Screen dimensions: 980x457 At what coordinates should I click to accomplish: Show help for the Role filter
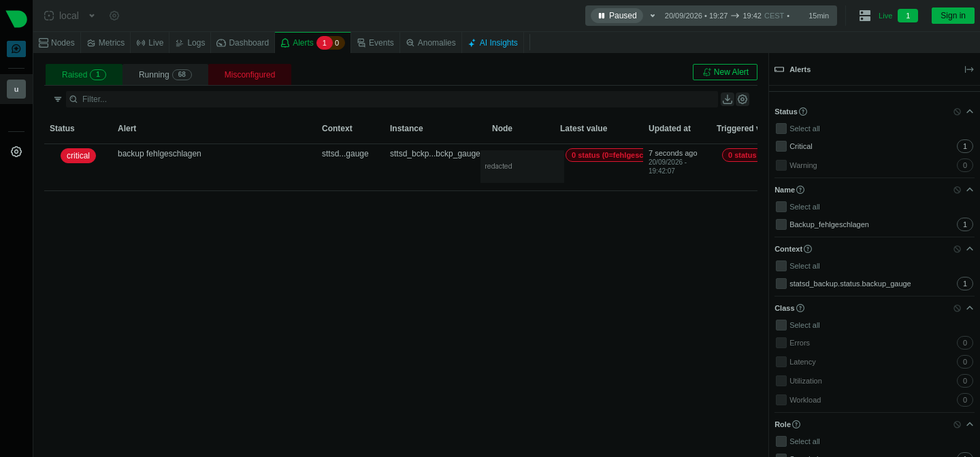(x=796, y=424)
